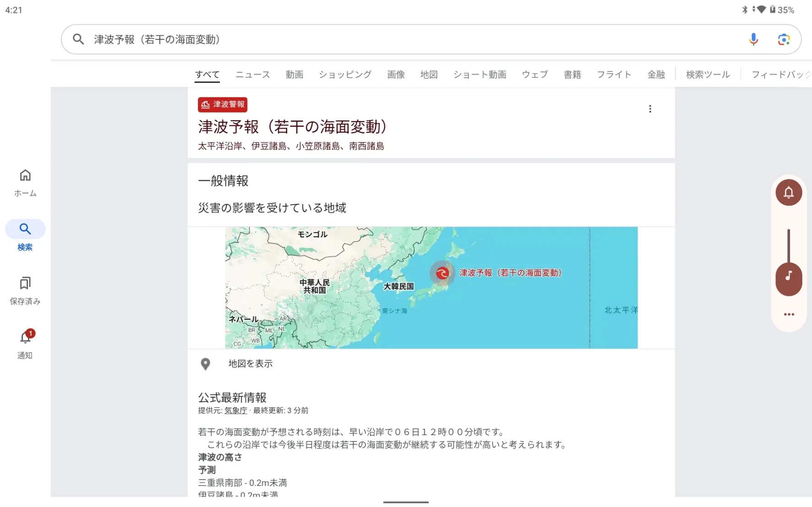Tap the 津波の高さ label

(220, 457)
